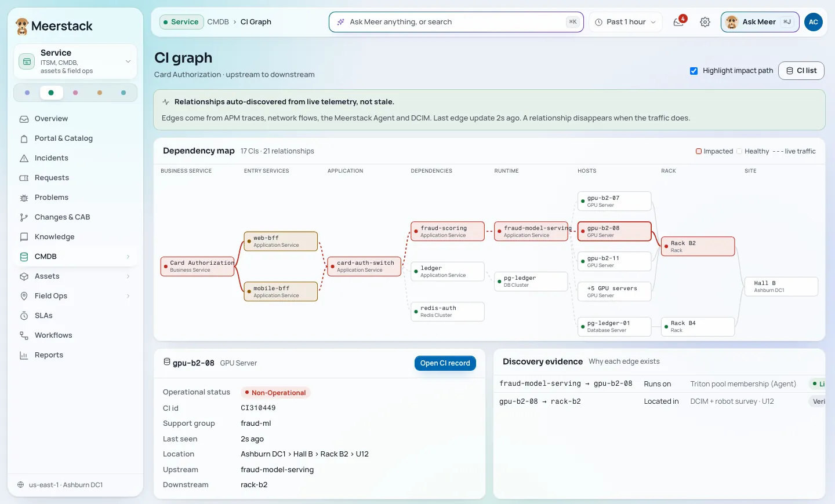Select the +5 GPU servers node
Viewport: 835px width, 504px height.
(615, 292)
